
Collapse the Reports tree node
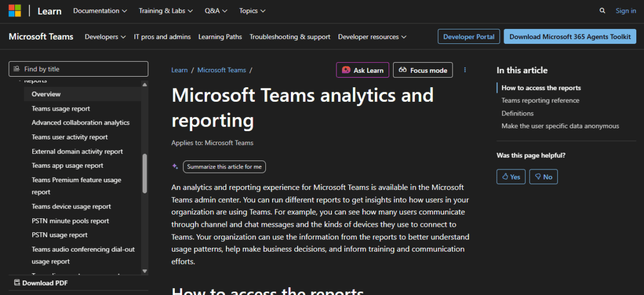[19, 81]
